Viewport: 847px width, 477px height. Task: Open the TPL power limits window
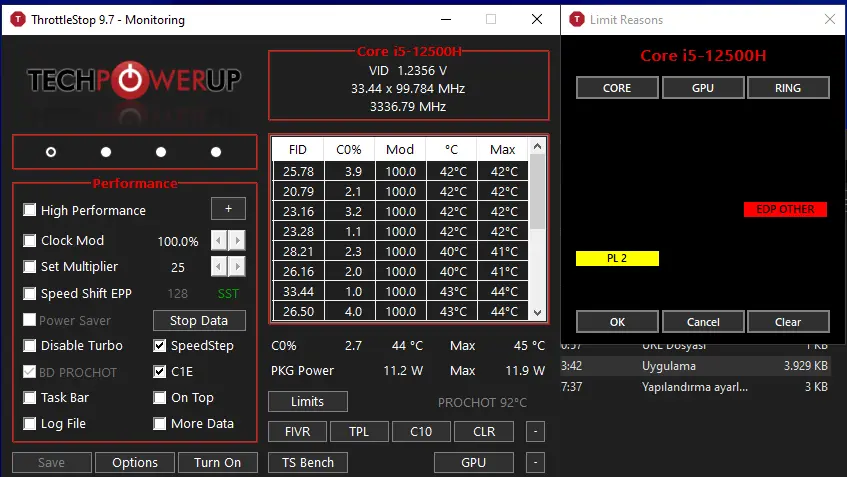pyautogui.click(x=359, y=432)
